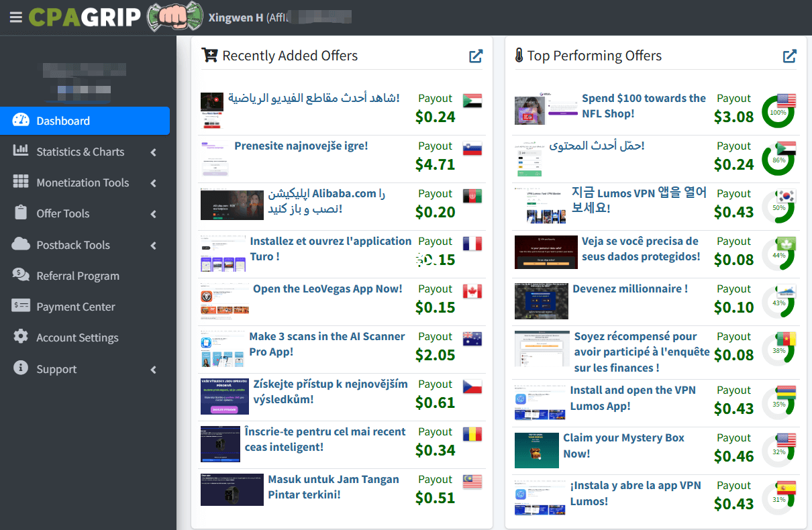
Task: Click the hamburger menu icon
Action: pos(15,17)
